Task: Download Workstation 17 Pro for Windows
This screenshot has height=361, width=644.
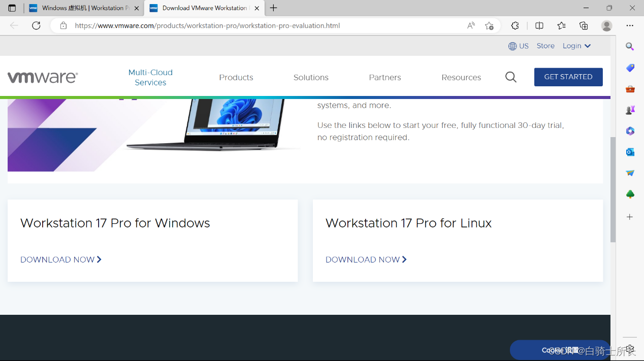Action: (61, 259)
